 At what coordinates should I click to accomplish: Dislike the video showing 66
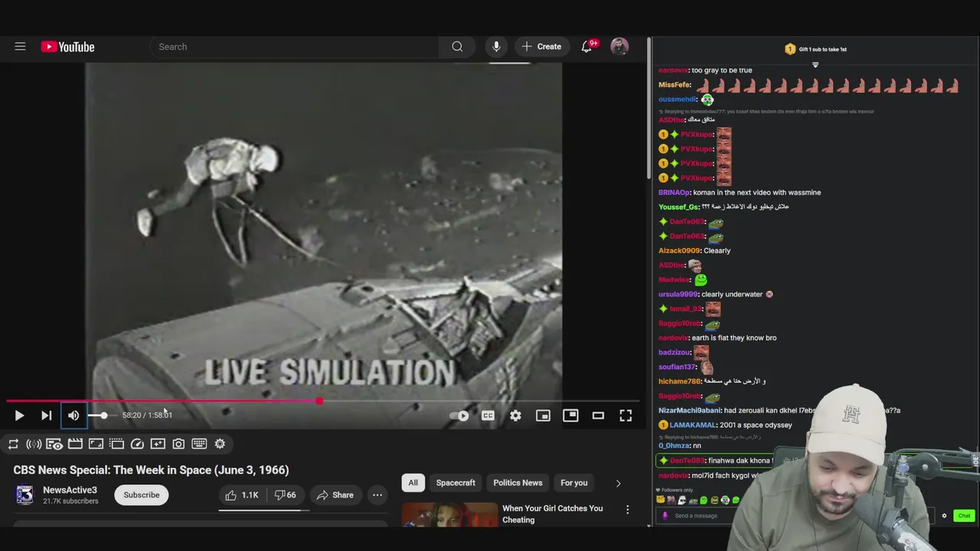pos(285,495)
